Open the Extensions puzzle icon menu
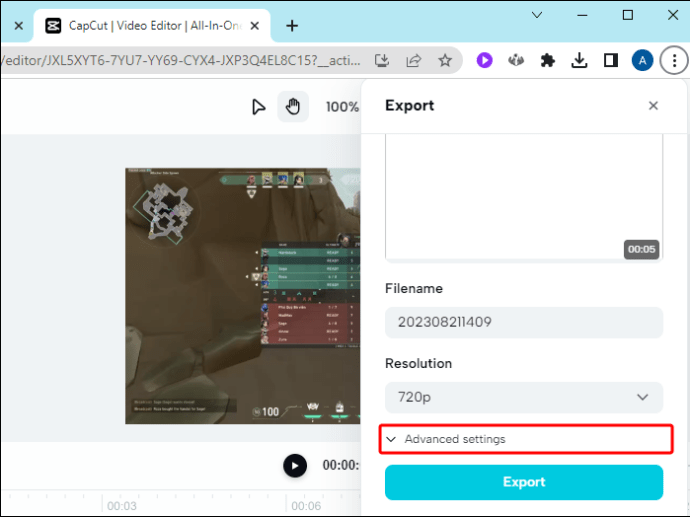 click(x=547, y=60)
